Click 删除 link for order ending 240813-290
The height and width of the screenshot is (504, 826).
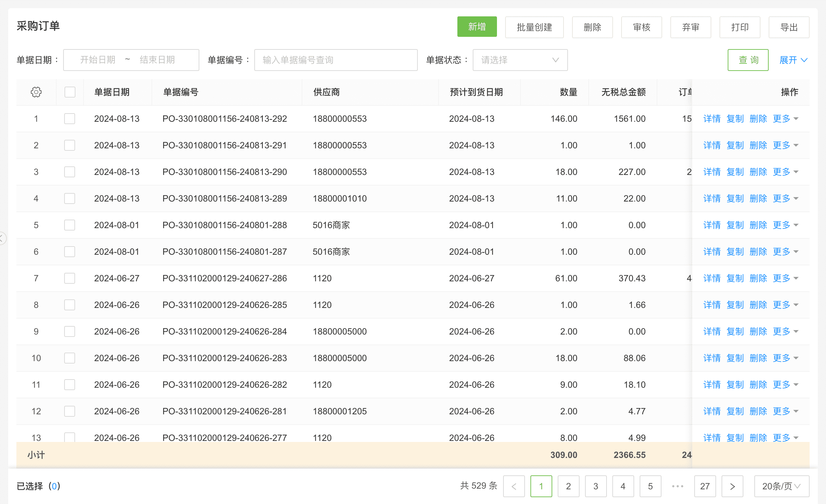(758, 172)
